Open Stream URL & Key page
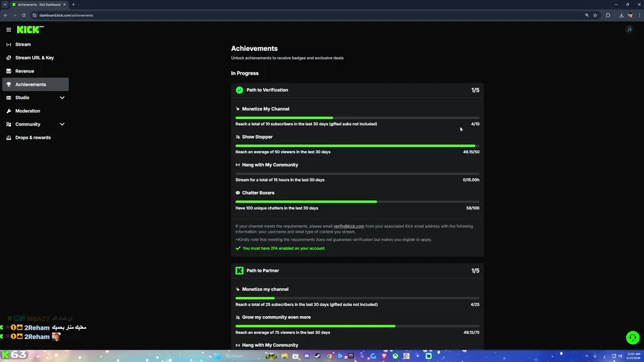The image size is (644, 362). pyautogui.click(x=35, y=58)
